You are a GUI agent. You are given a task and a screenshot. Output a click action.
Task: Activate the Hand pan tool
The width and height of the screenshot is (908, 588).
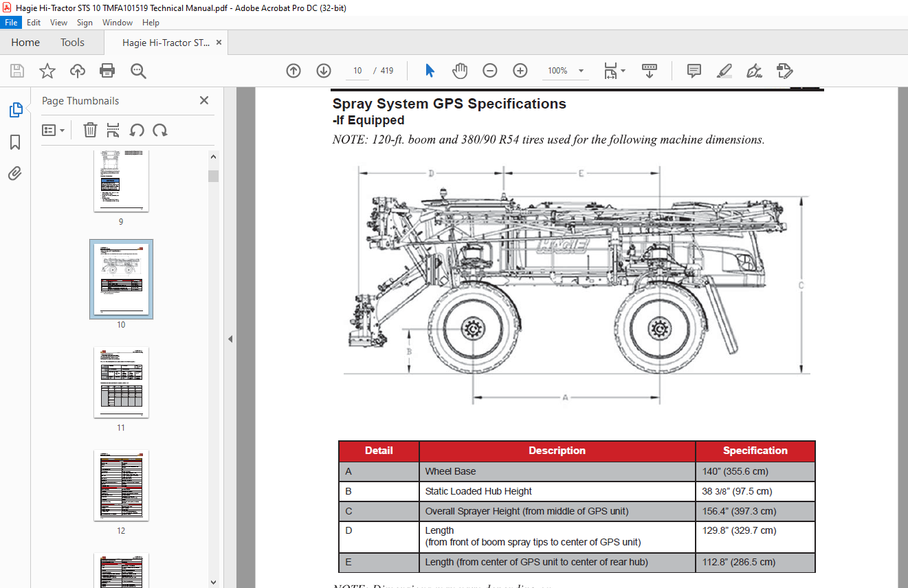[460, 71]
